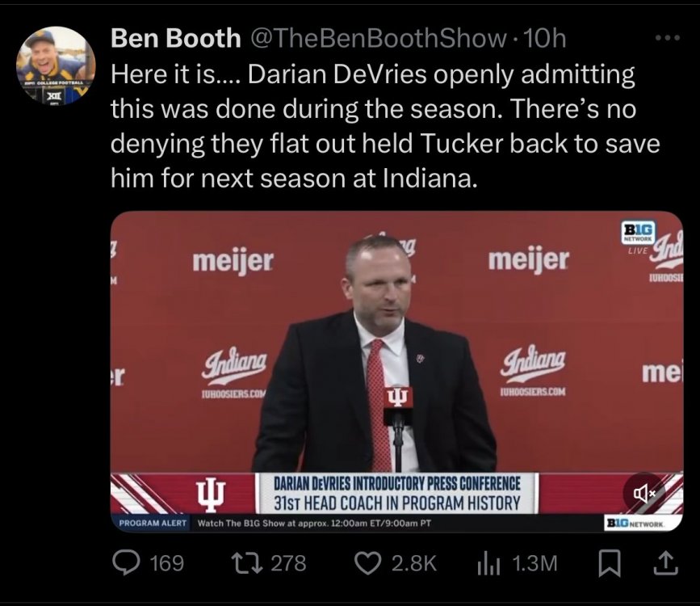The image size is (700, 606).
Task: Click the 10h timestamp
Action: [545, 37]
